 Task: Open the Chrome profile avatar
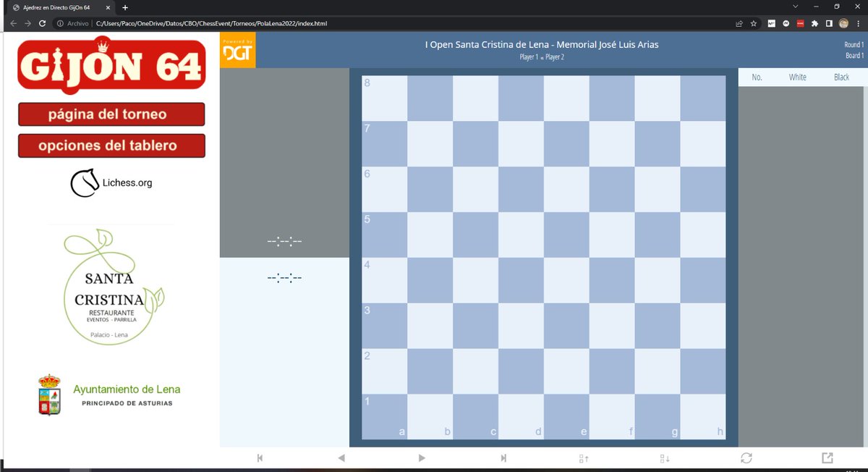pos(843,23)
